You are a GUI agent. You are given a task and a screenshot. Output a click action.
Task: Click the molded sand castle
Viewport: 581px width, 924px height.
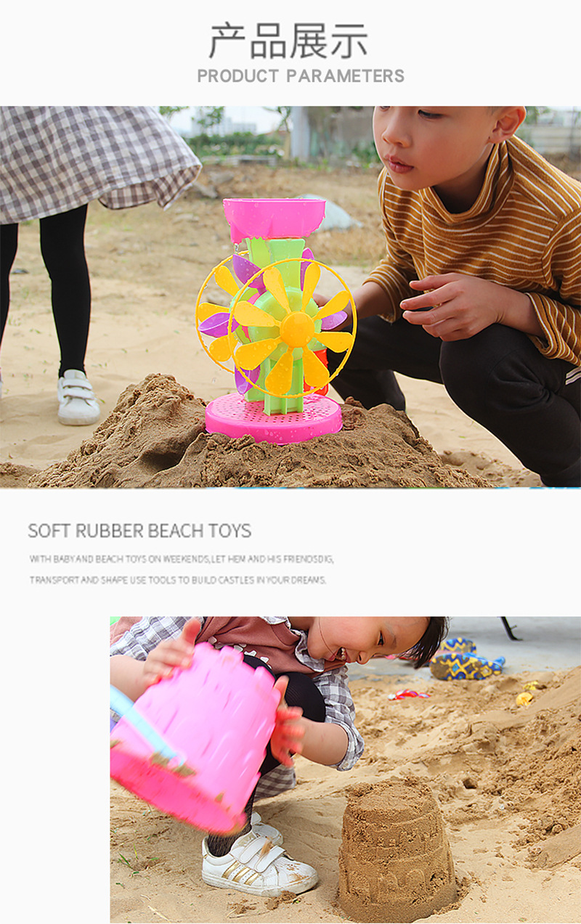[397, 849]
